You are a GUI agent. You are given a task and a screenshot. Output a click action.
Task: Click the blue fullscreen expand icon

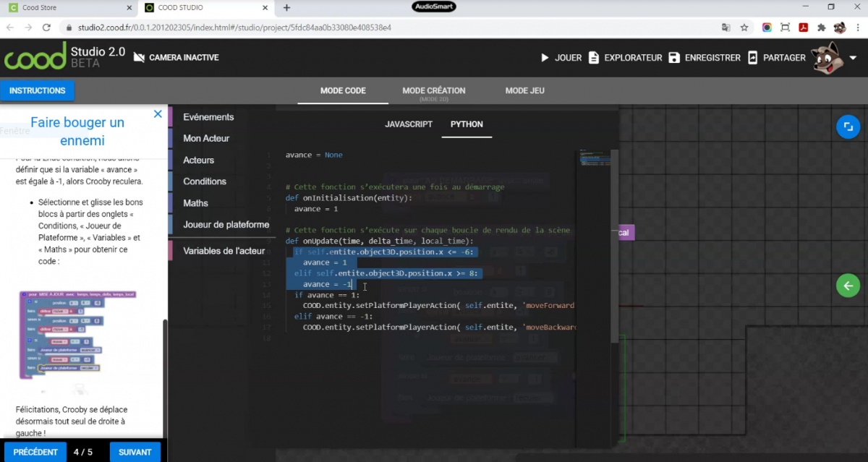pyautogui.click(x=847, y=127)
